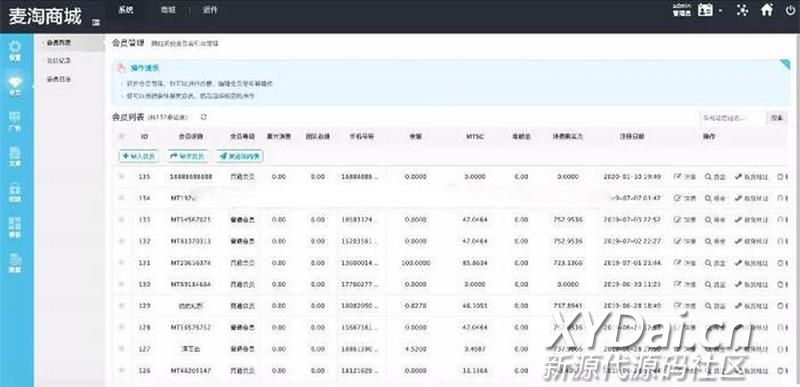Image resolution: width=800 pixels, height=387 pixels.
Task: Click the member name MT23656374
Action: (x=191, y=263)
